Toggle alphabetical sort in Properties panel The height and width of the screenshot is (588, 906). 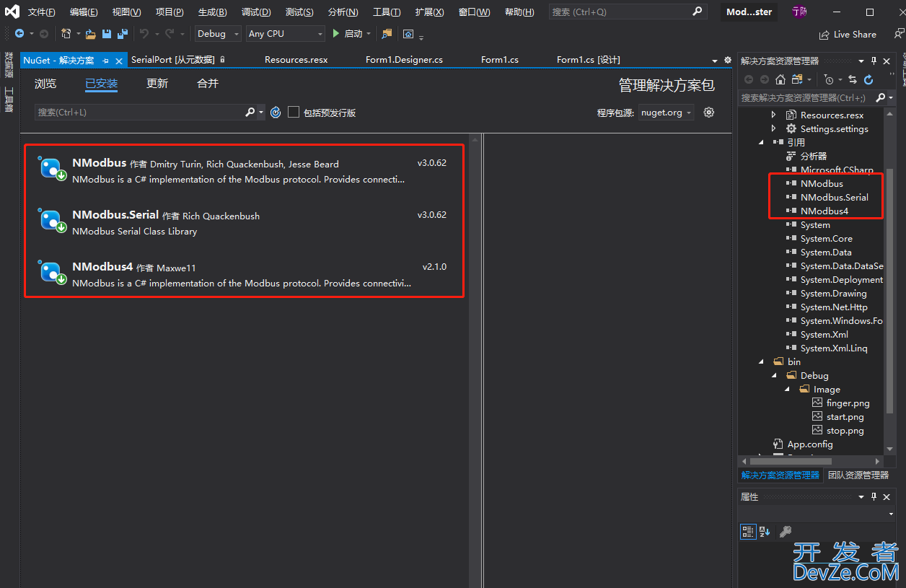point(765,532)
